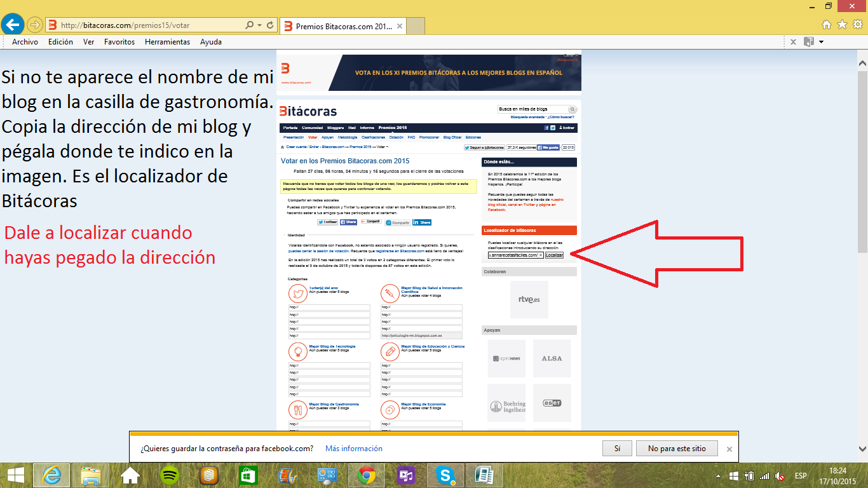Image resolution: width=868 pixels, height=488 pixels.
Task: Close the command bar with the X
Action: pos(793,42)
